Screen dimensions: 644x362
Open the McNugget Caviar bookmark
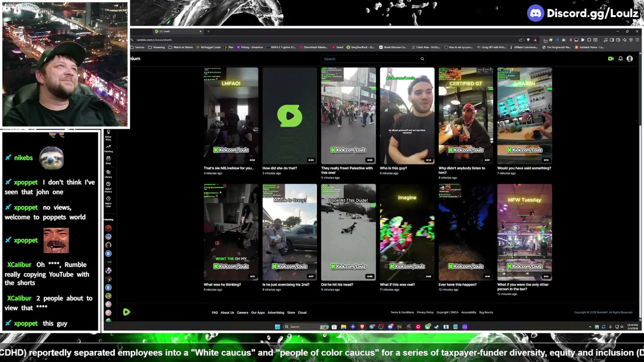[x=208, y=47]
